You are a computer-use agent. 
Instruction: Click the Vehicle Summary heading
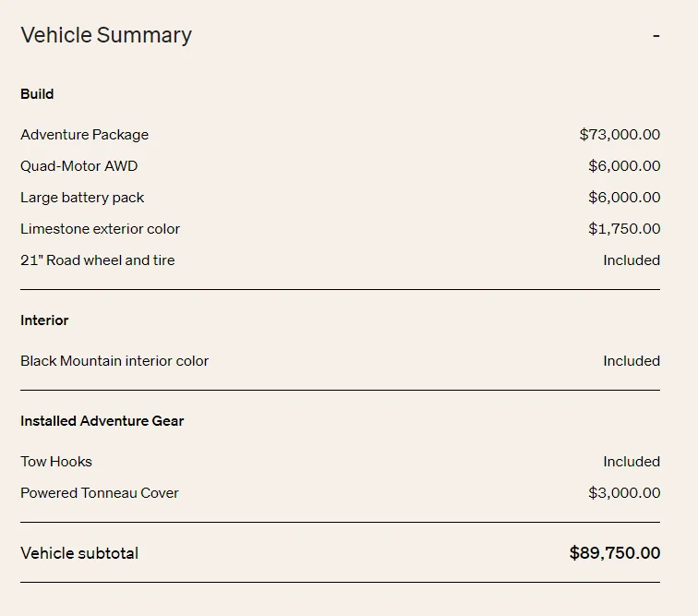click(106, 35)
